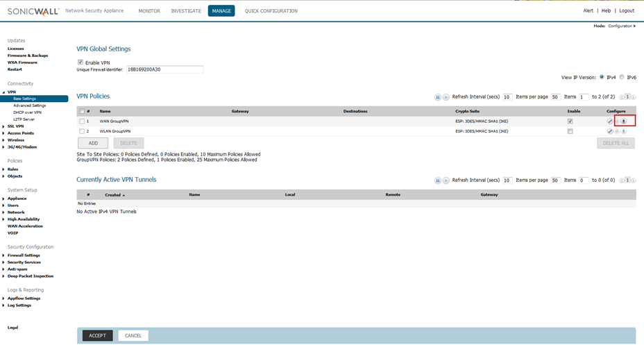
Task: Toggle the Enable VPN checkbox
Action: coord(80,62)
